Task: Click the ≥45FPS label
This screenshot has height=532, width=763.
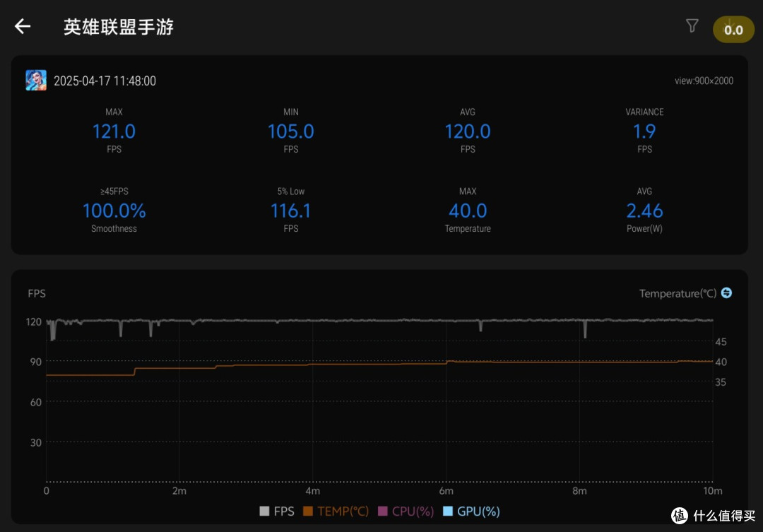Action: coord(114,191)
